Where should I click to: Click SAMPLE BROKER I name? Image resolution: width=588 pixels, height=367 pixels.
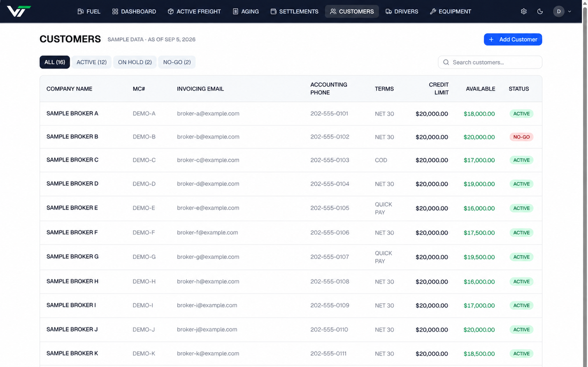pyautogui.click(x=71, y=305)
